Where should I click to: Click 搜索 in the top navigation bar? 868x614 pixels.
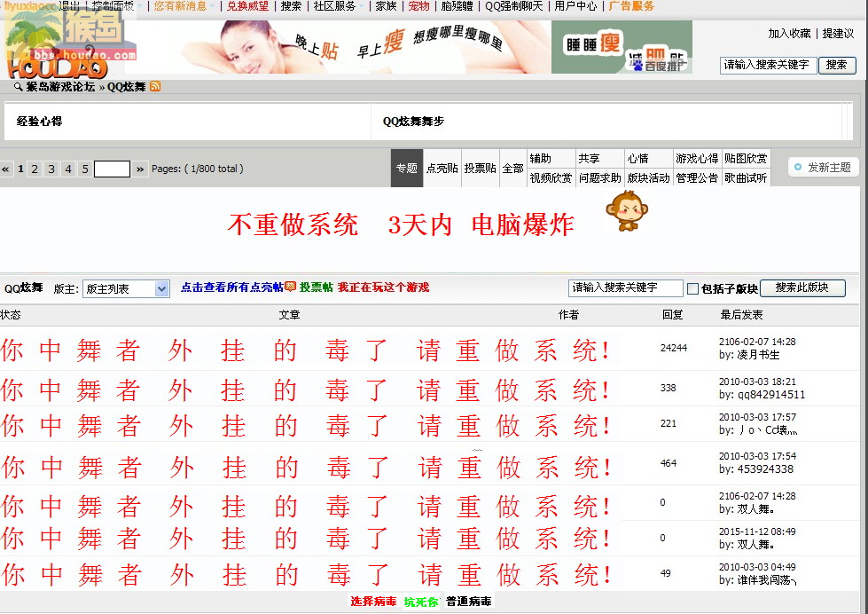[x=291, y=6]
